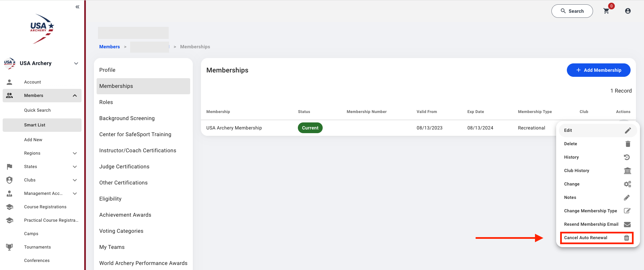The image size is (644, 270).
Task: Open World Archery Performance Awards tab
Action: coord(143,263)
